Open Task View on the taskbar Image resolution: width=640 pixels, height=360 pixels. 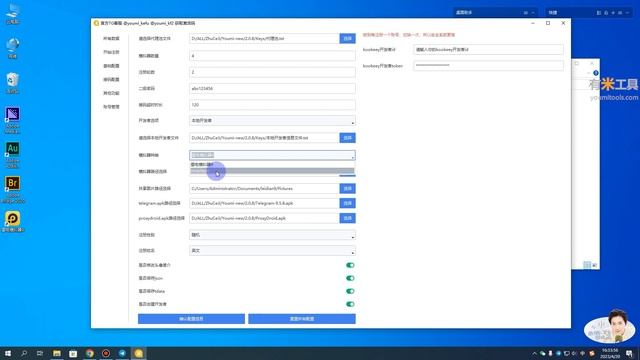click(x=40, y=353)
